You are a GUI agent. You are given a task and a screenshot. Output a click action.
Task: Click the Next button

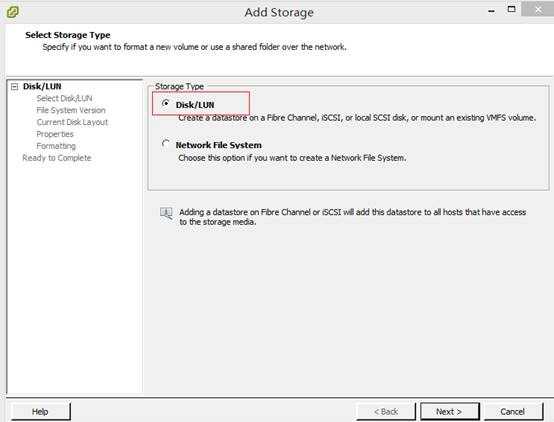(449, 412)
